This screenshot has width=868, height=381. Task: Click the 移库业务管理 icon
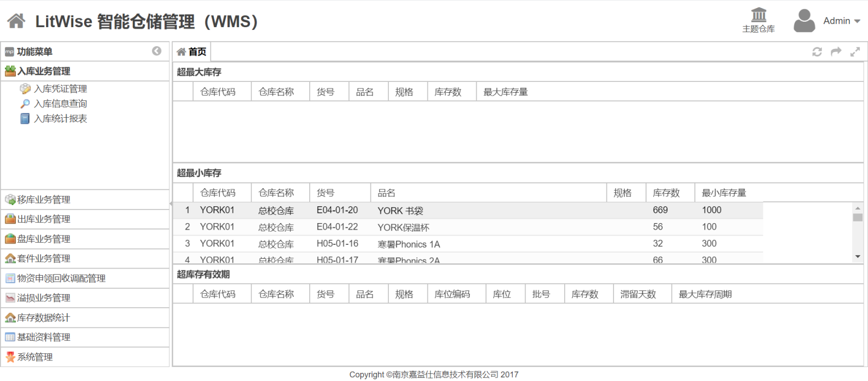pos(10,199)
